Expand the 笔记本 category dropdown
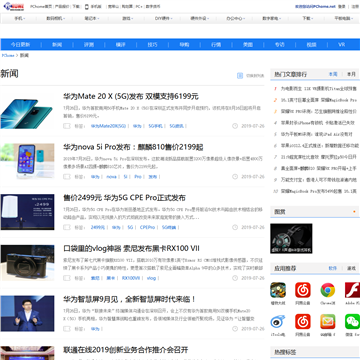360x360 pixels. (91, 19)
